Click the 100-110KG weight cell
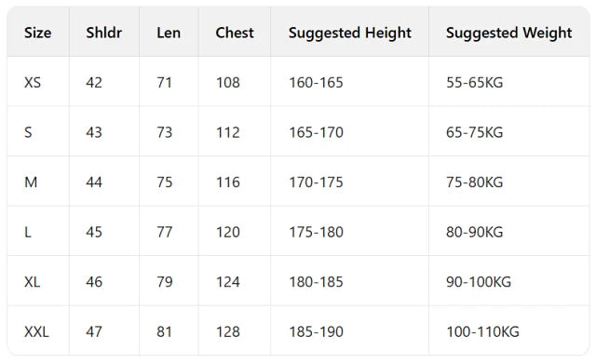596x364 pixels. [482, 331]
